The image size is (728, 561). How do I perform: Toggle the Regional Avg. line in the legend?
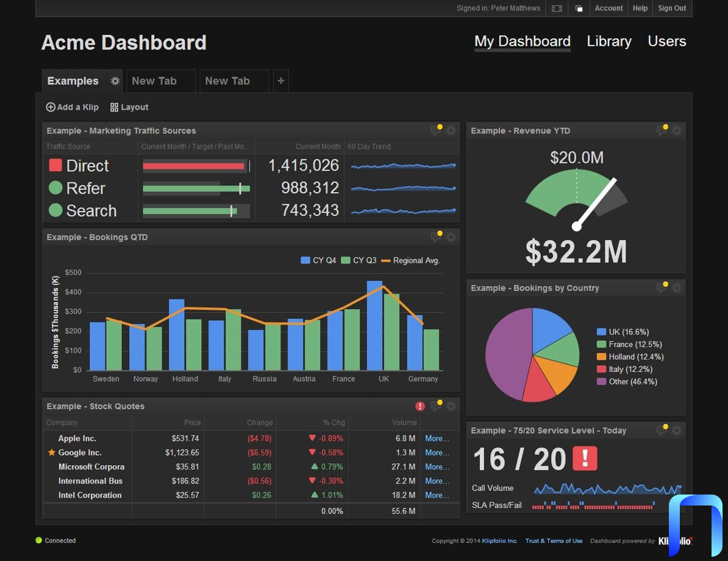pos(385,260)
